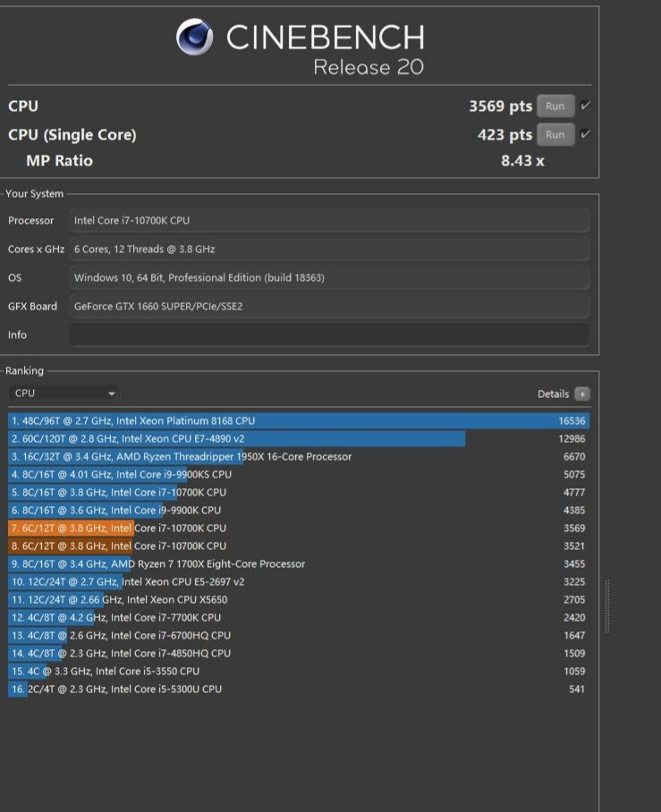Select the Xeon Platinum 8168 ranking entry
This screenshot has height=812, width=661.
299,420
